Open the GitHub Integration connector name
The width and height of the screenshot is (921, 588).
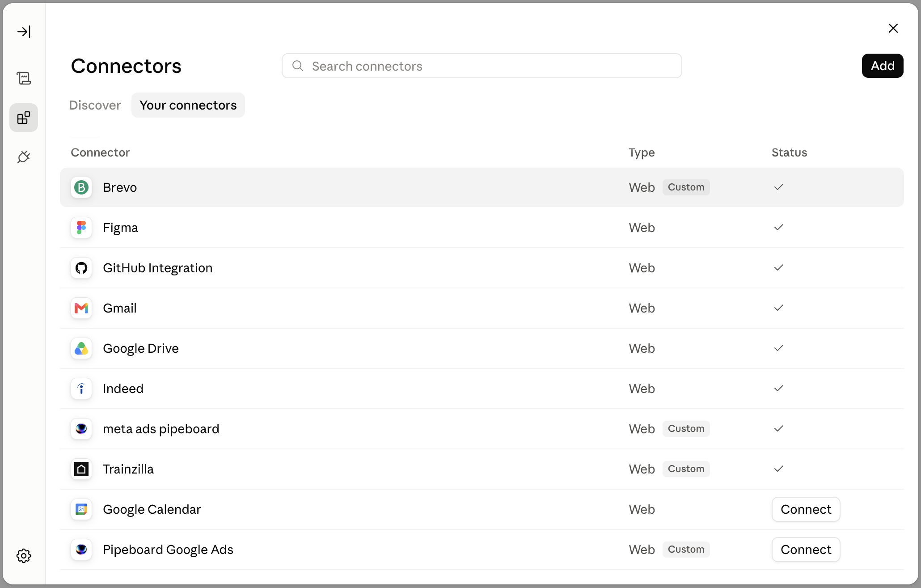(x=158, y=268)
